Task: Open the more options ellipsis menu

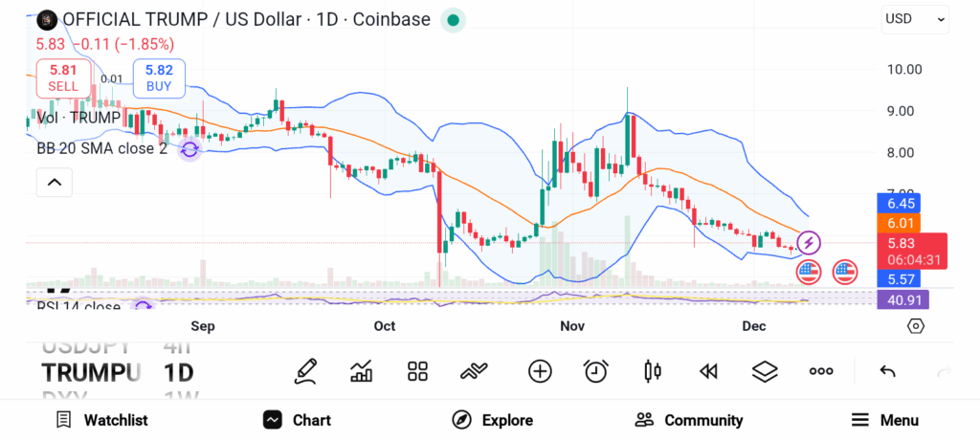Action: [x=821, y=371]
